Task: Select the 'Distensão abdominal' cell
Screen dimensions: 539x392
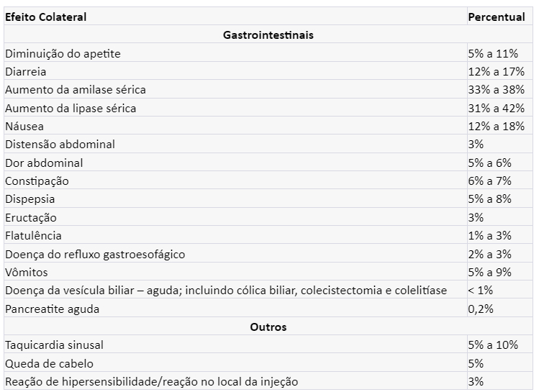Action: pyautogui.click(x=60, y=144)
